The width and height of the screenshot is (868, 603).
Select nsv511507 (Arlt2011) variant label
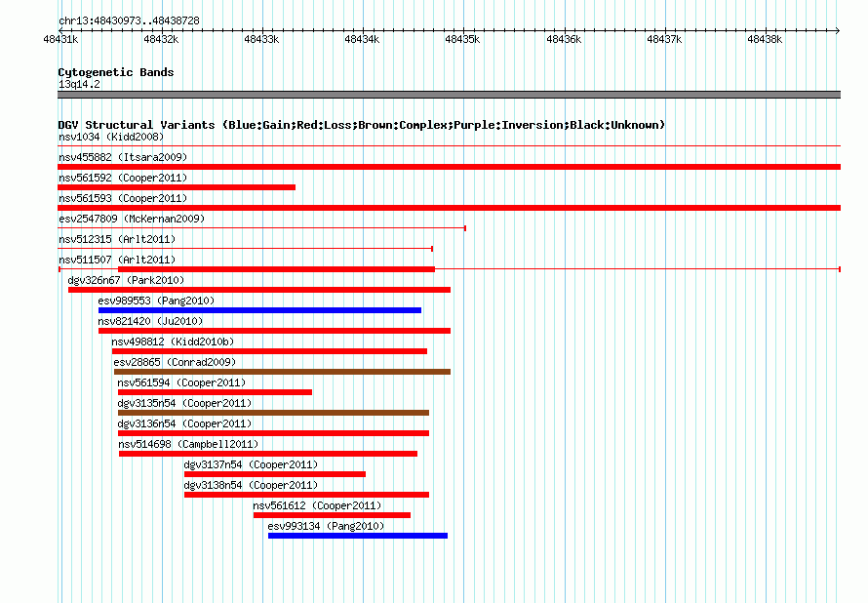117,260
